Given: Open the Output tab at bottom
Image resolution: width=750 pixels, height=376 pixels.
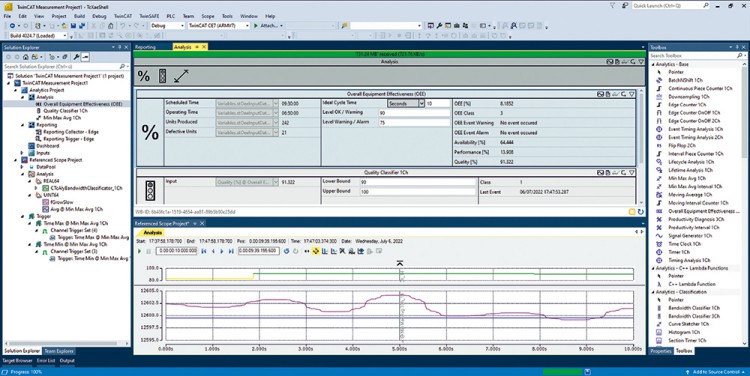Looking at the screenshot, I should pyautogui.click(x=67, y=361).
